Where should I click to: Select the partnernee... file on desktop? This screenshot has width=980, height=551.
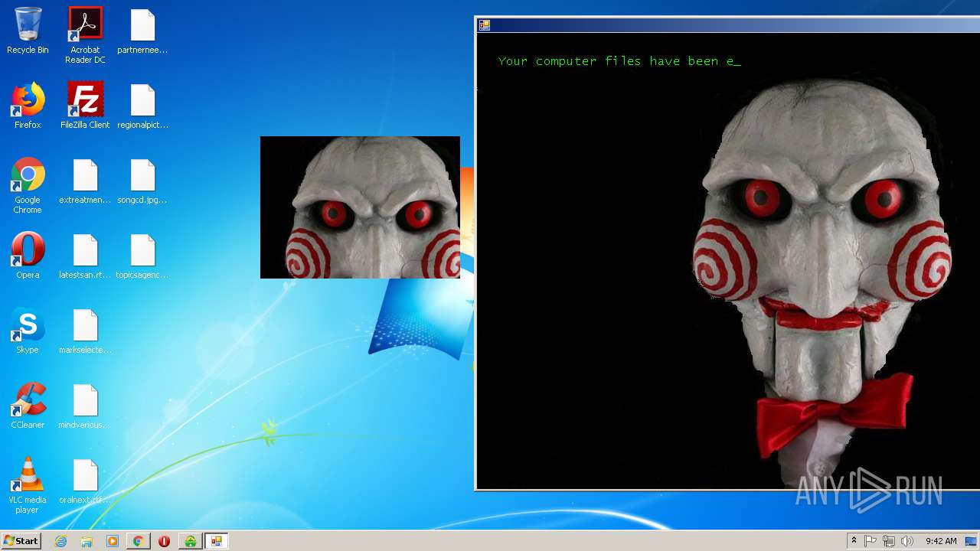click(142, 31)
